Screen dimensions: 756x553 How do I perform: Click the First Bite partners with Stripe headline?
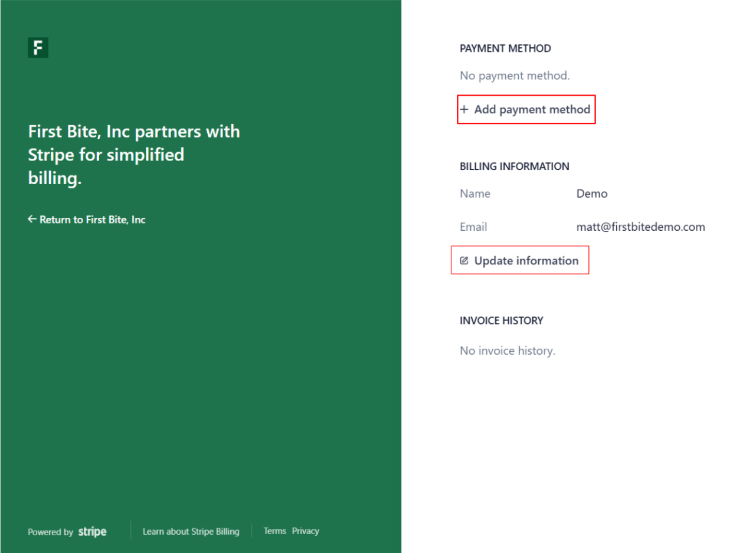pyautogui.click(x=134, y=155)
